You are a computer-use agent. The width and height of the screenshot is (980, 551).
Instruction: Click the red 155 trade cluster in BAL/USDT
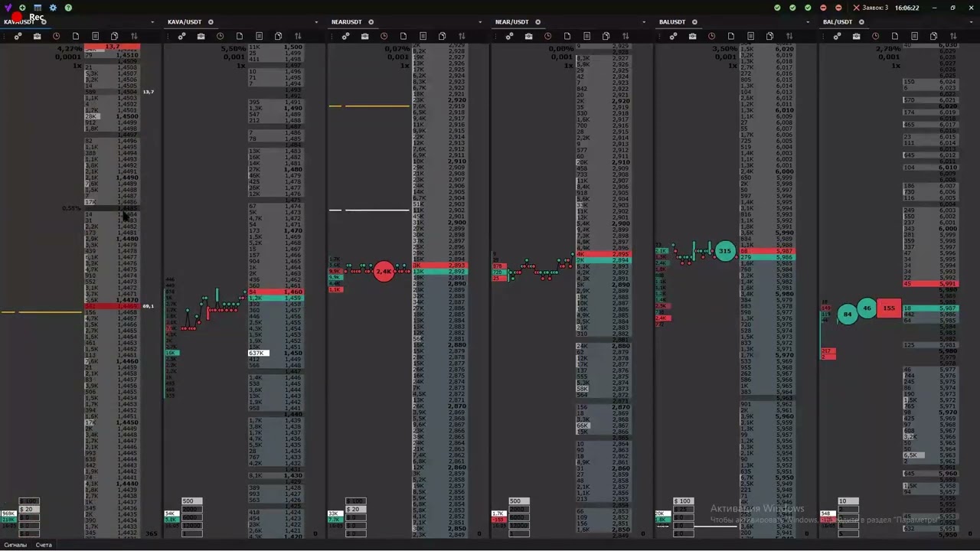(889, 308)
